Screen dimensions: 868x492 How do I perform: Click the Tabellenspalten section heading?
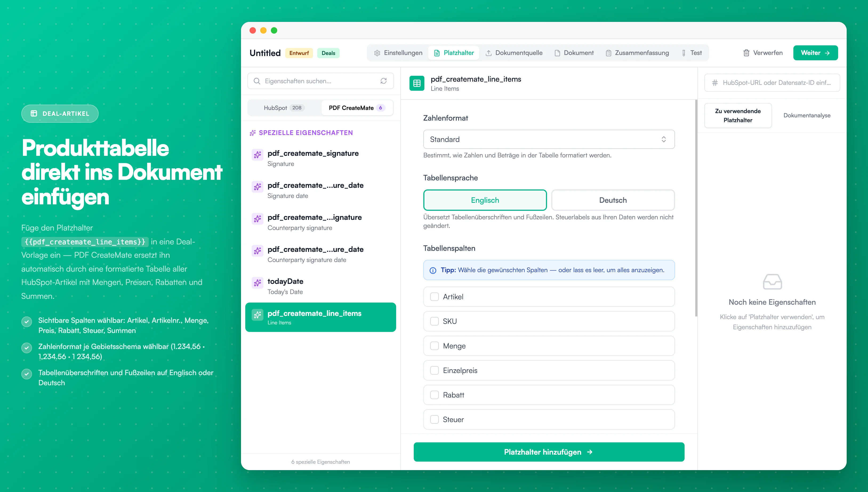pos(449,248)
